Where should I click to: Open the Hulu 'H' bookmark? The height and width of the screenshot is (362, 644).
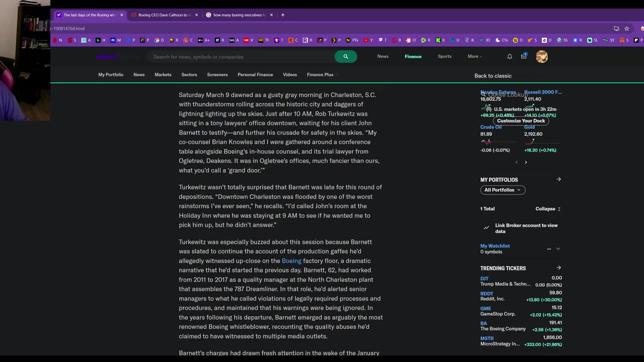[101, 40]
